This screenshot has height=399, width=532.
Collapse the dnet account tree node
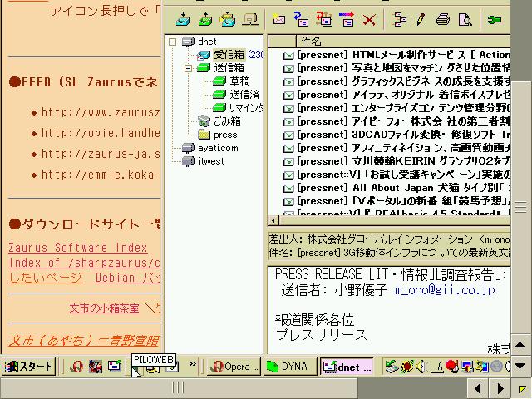(x=172, y=42)
